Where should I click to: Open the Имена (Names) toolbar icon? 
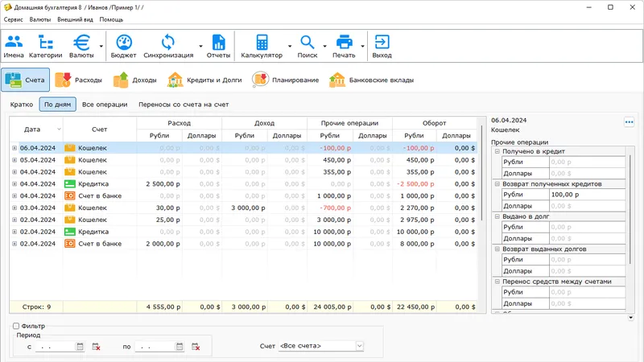point(14,47)
